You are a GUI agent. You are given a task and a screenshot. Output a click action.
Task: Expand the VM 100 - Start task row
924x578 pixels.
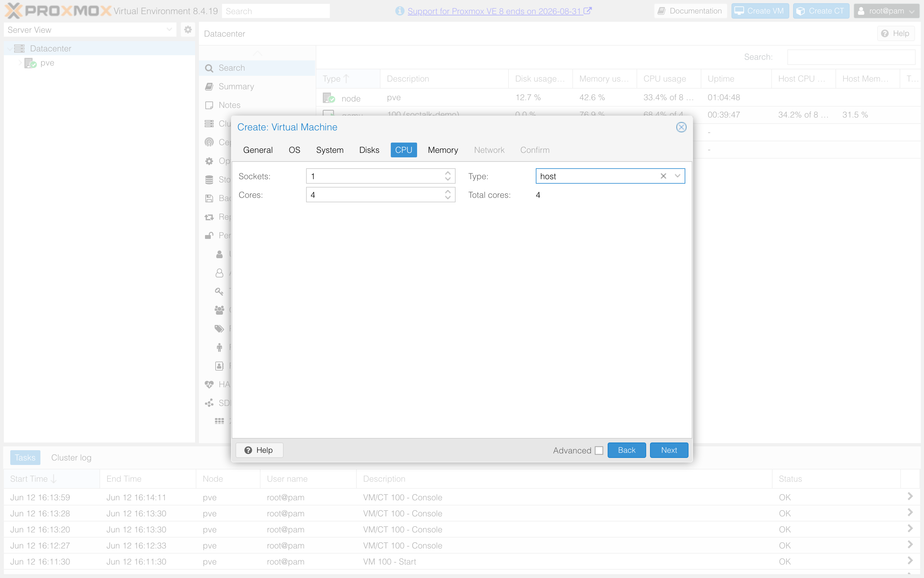(x=910, y=561)
